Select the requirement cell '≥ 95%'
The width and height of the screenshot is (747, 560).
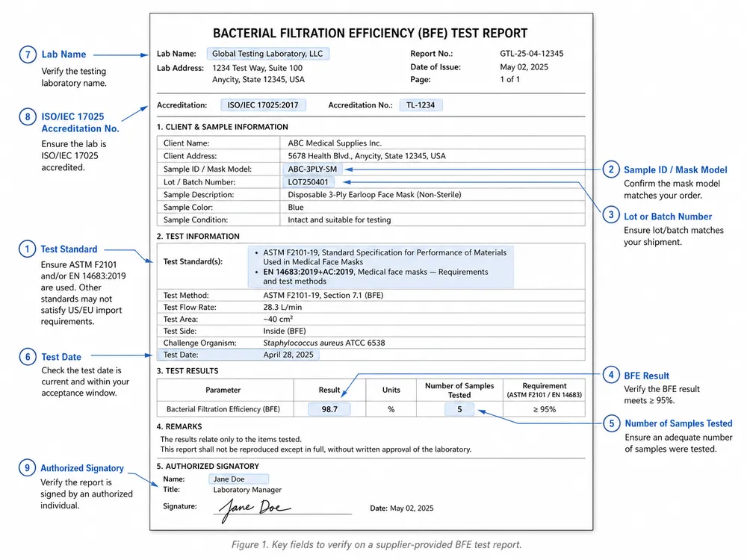tap(544, 409)
